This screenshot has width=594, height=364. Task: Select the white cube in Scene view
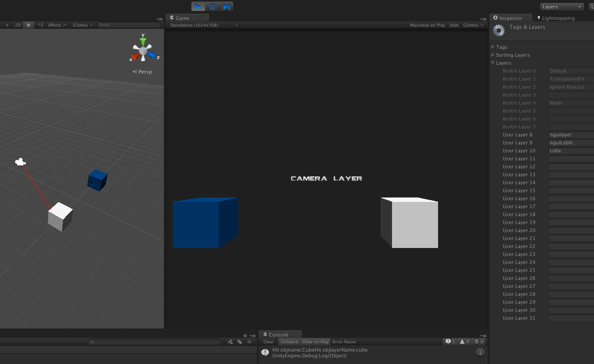point(60,217)
